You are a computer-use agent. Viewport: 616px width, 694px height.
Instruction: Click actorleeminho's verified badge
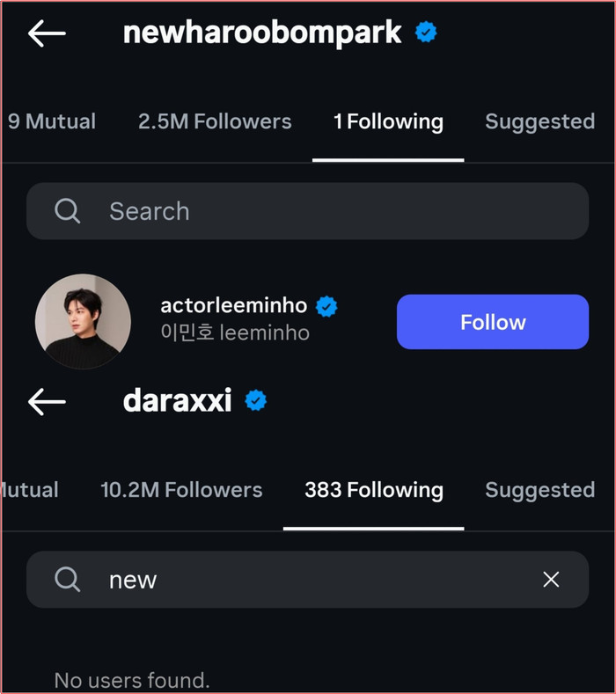click(x=327, y=306)
